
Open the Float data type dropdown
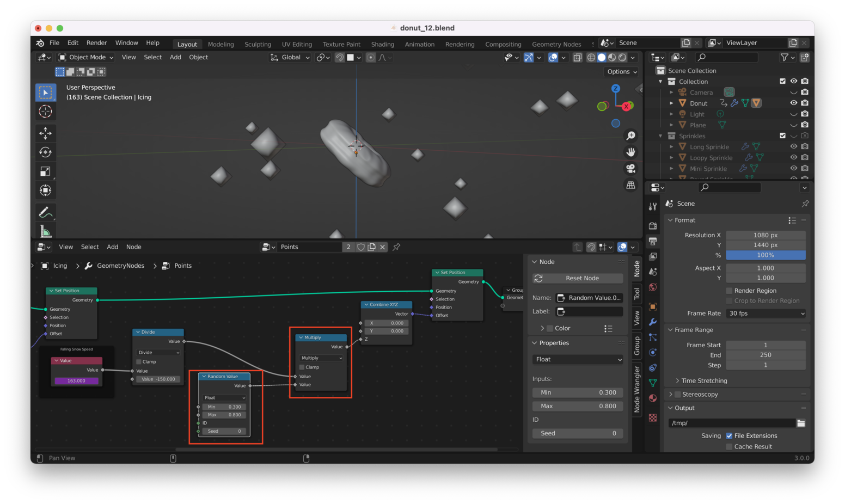578,359
